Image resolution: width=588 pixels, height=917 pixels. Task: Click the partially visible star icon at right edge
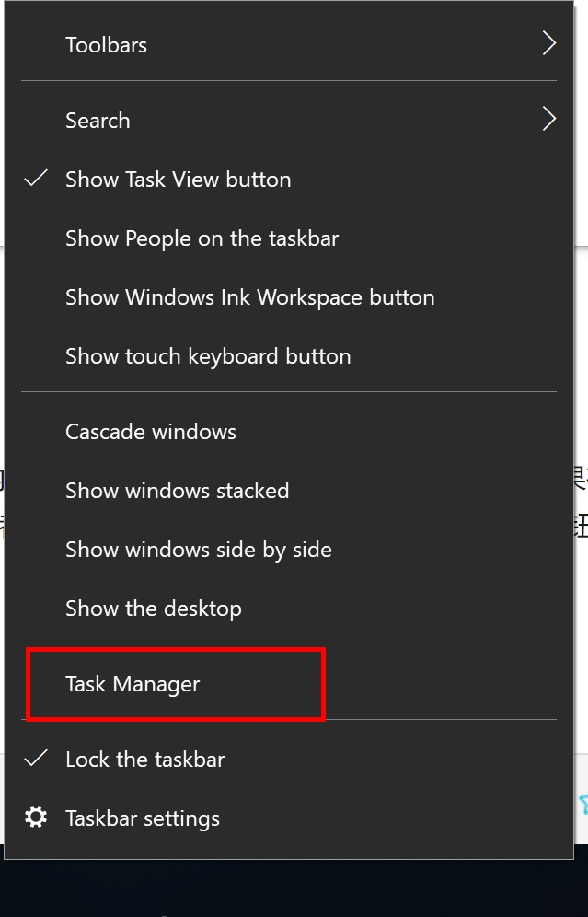583,803
